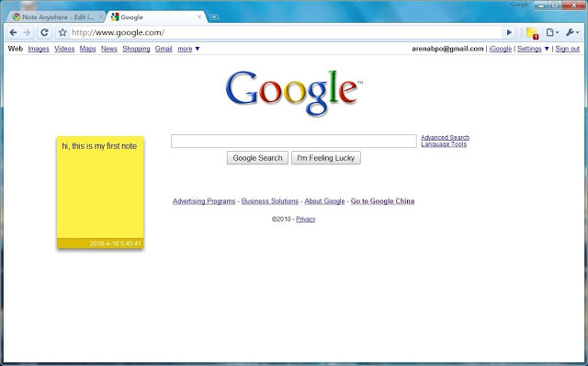Screen dimensions: 588x366
Task: Click Google Search button
Action: (x=257, y=158)
